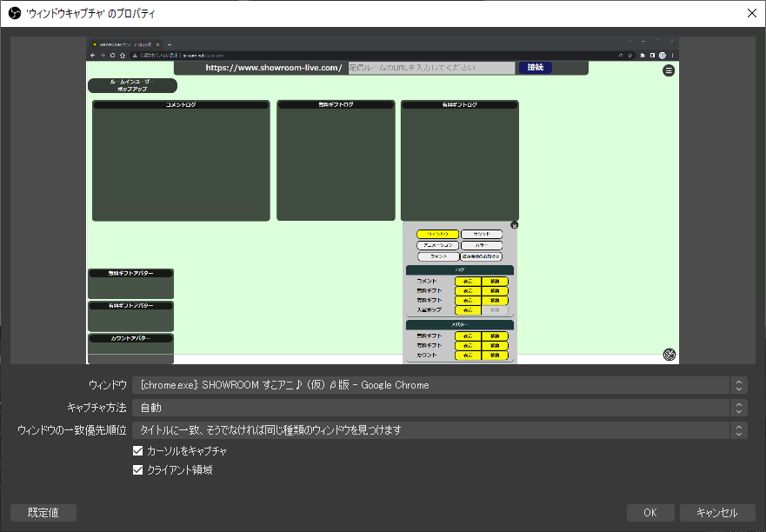
Task: Open the キャプチャ方法 dropdown
Action: point(440,408)
